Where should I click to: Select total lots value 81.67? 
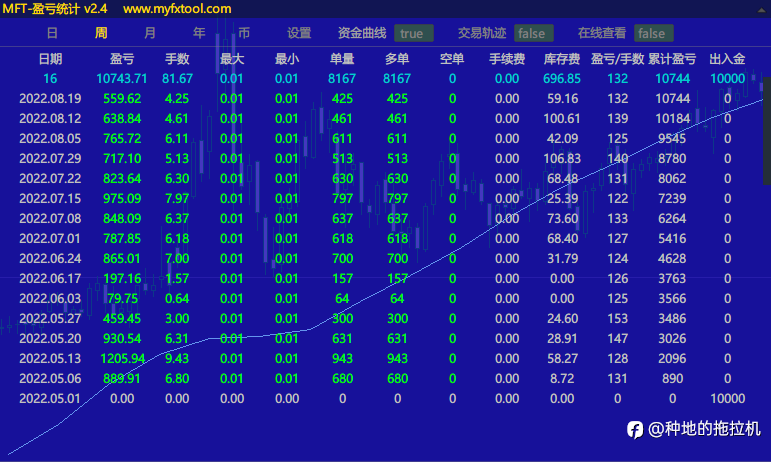tap(178, 79)
